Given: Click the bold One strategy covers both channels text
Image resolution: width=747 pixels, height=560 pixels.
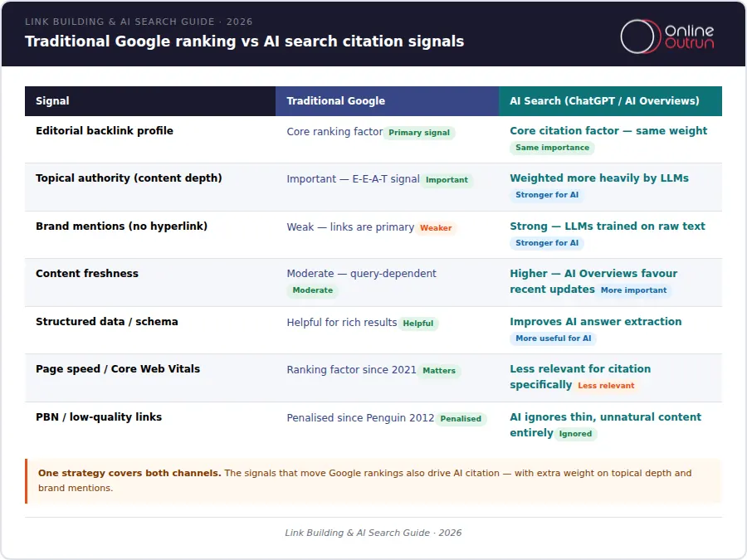Looking at the screenshot, I should pyautogui.click(x=129, y=473).
